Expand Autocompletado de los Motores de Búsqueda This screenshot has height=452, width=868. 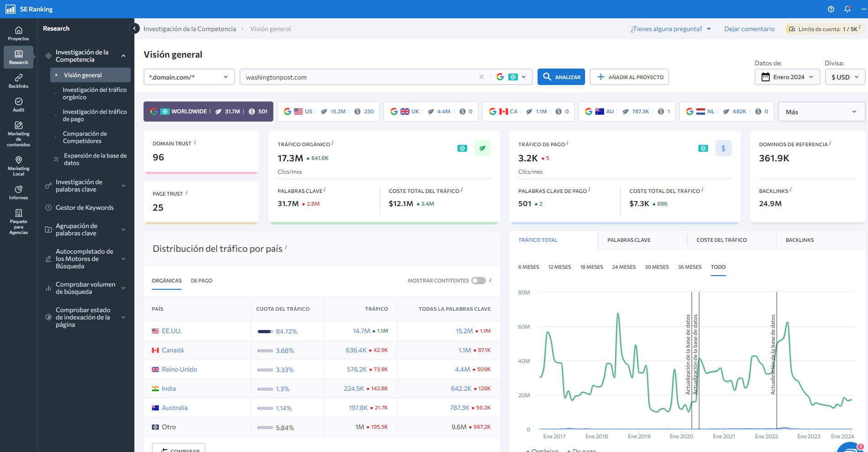click(x=123, y=259)
